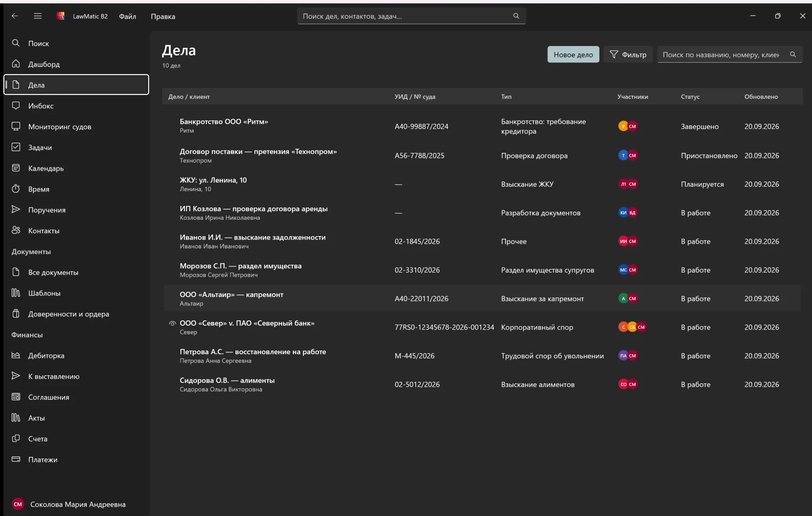Sort cases by the Обновлено column header

pyautogui.click(x=761, y=97)
